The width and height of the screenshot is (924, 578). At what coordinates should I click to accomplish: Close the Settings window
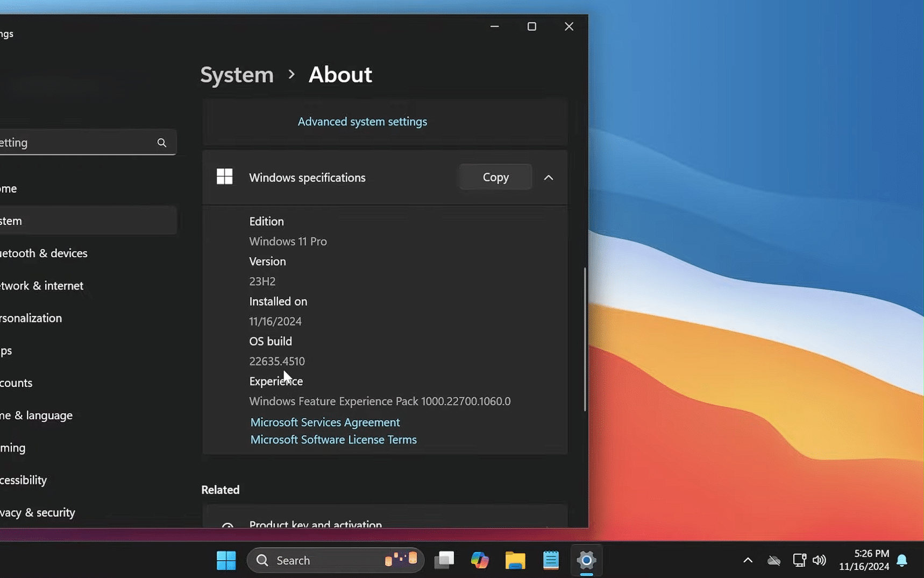tap(568, 26)
